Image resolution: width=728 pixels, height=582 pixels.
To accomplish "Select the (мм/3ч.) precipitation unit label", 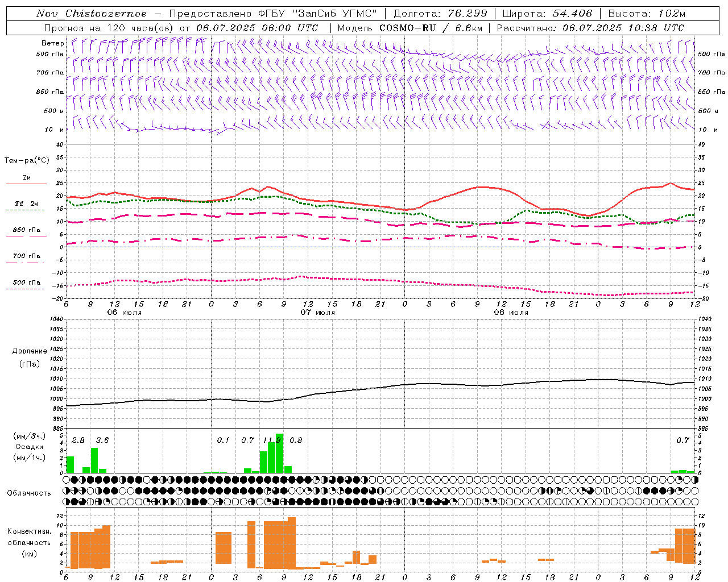I will (x=30, y=436).
